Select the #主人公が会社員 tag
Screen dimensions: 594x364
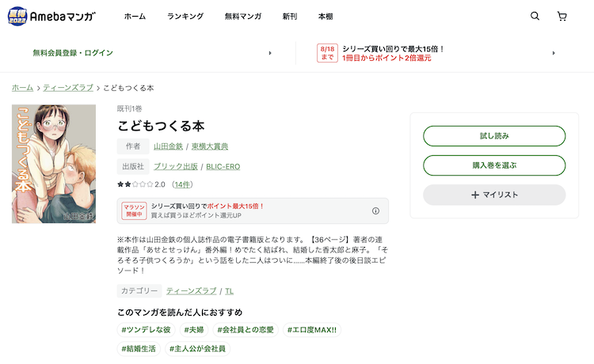(197, 348)
